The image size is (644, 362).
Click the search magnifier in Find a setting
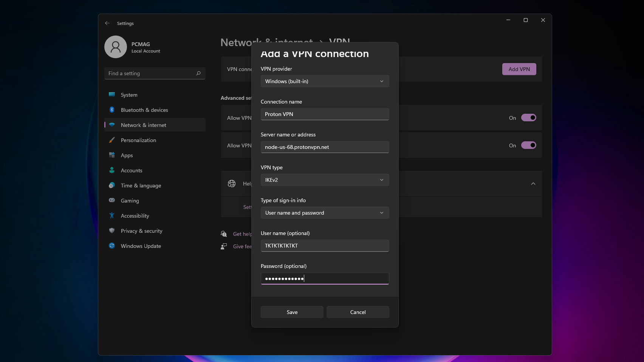tap(198, 73)
